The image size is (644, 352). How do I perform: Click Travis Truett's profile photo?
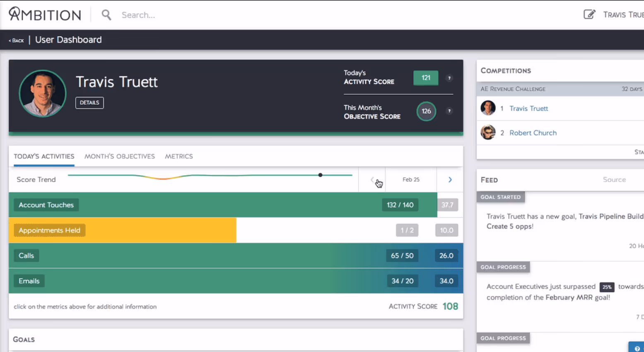click(42, 94)
